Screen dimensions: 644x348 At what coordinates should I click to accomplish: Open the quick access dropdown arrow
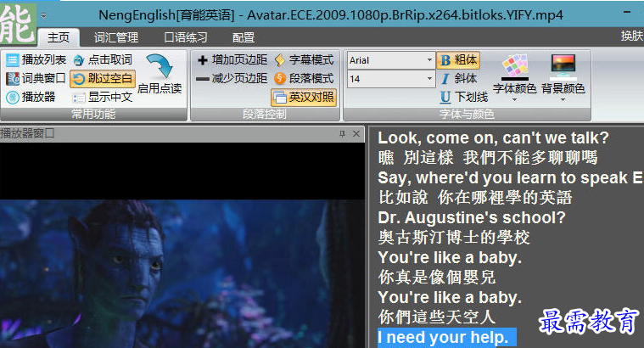(x=43, y=16)
